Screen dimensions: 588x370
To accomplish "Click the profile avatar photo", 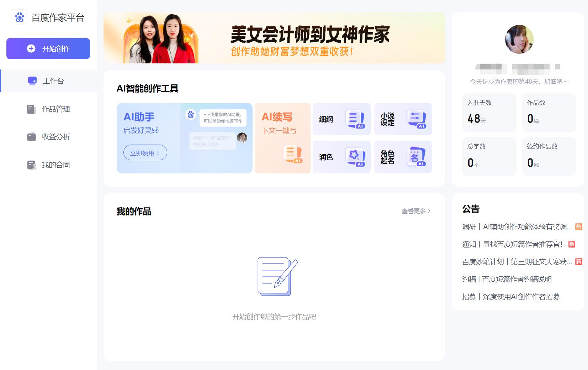I will 519,39.
